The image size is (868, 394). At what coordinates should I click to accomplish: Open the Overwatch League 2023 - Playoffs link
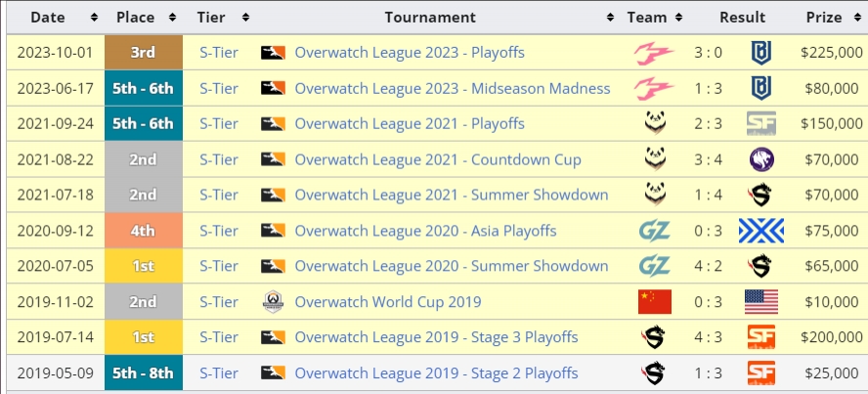[410, 53]
